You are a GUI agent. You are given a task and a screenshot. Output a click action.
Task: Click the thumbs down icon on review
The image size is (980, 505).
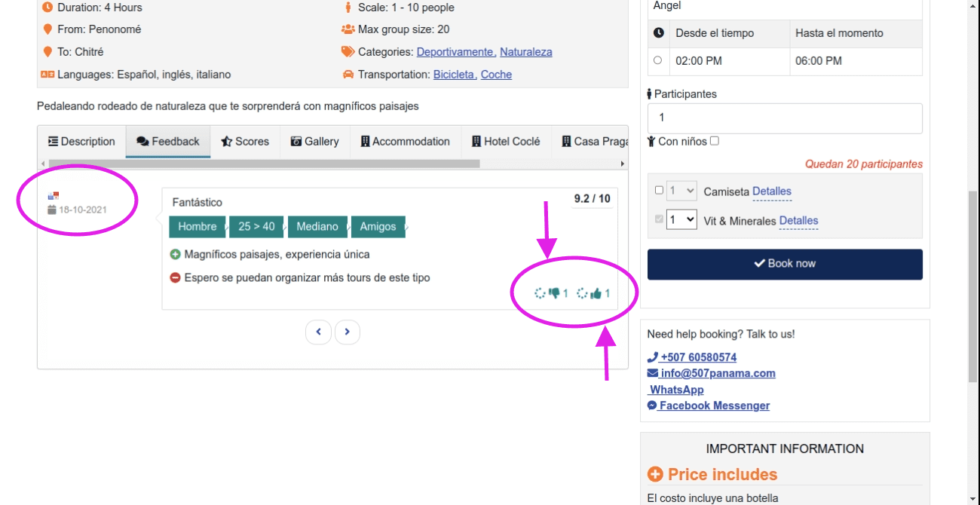click(555, 294)
